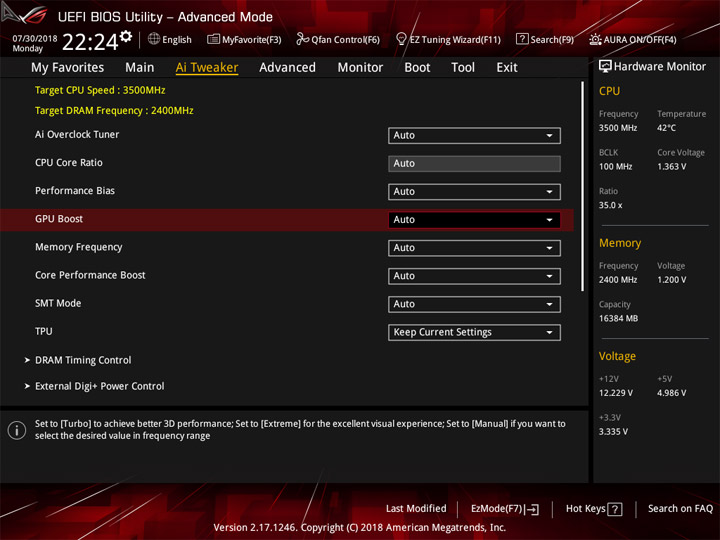This screenshot has height=540, width=720.
Task: Click Target DRAM Frequency : 2400MHz text
Action: [114, 111]
